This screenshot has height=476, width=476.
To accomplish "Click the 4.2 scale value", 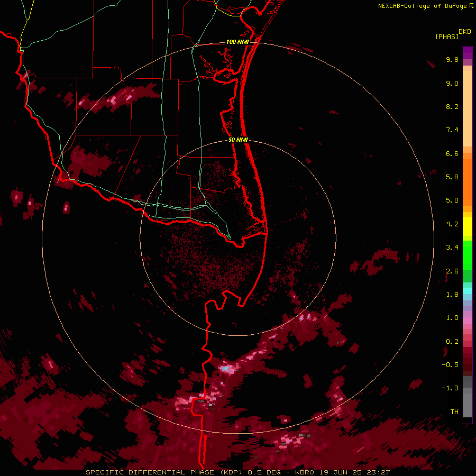I will [x=452, y=224].
